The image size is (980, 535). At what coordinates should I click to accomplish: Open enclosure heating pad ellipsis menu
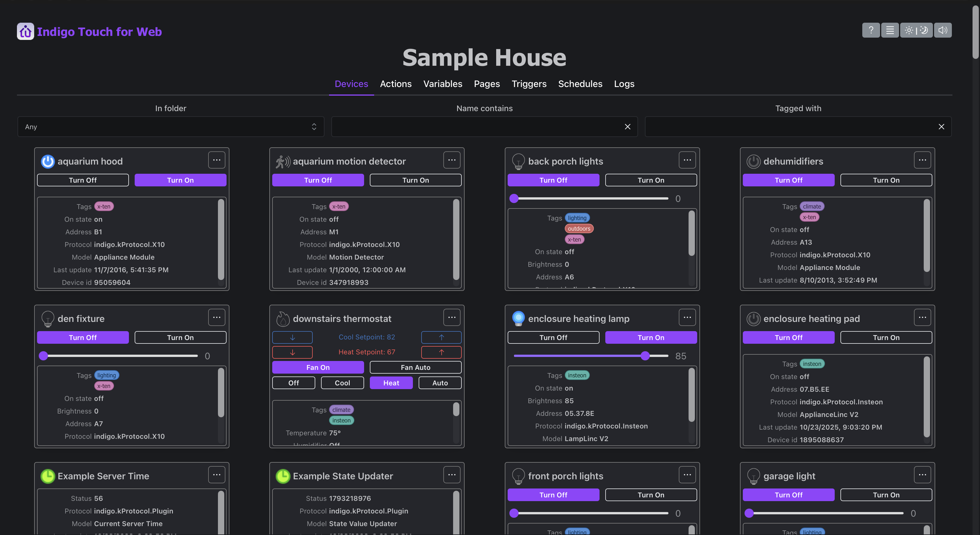pyautogui.click(x=922, y=317)
